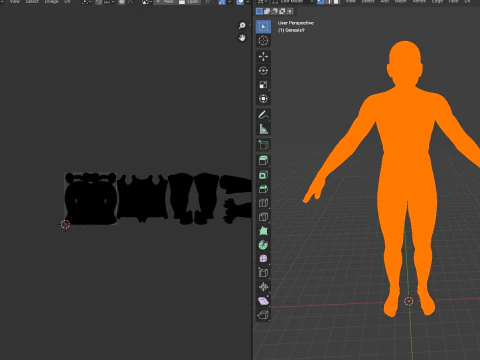Set selection mode to subtract selection

click(275, 12)
